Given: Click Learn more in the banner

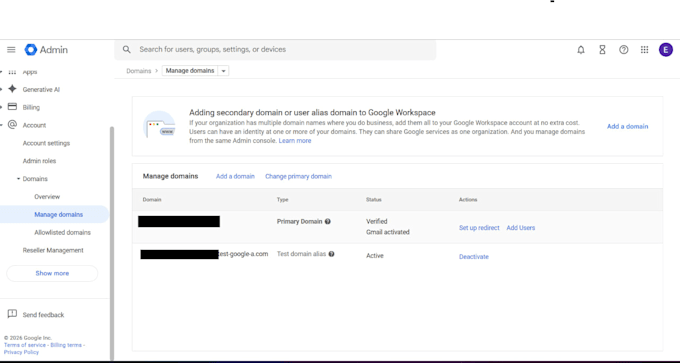Looking at the screenshot, I should (295, 141).
